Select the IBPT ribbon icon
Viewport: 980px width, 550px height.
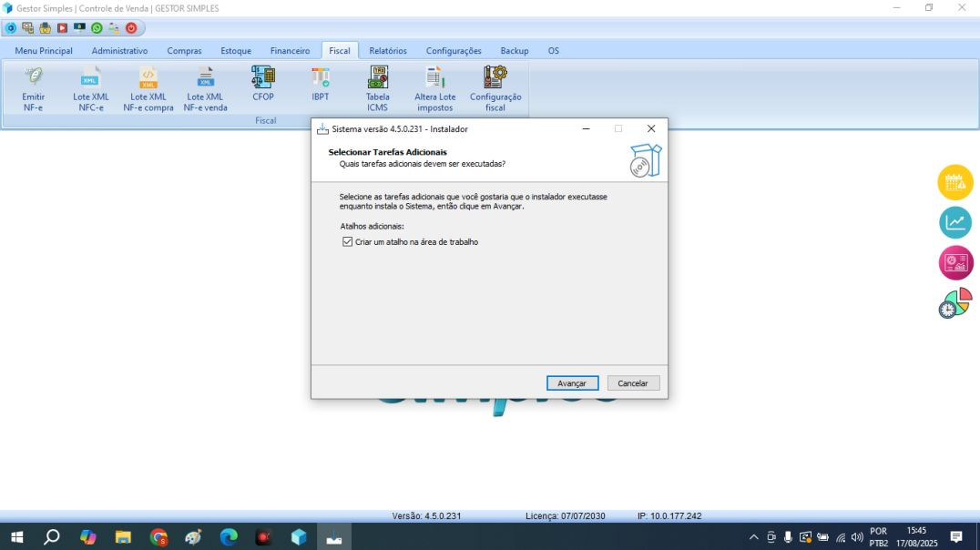pyautogui.click(x=320, y=83)
